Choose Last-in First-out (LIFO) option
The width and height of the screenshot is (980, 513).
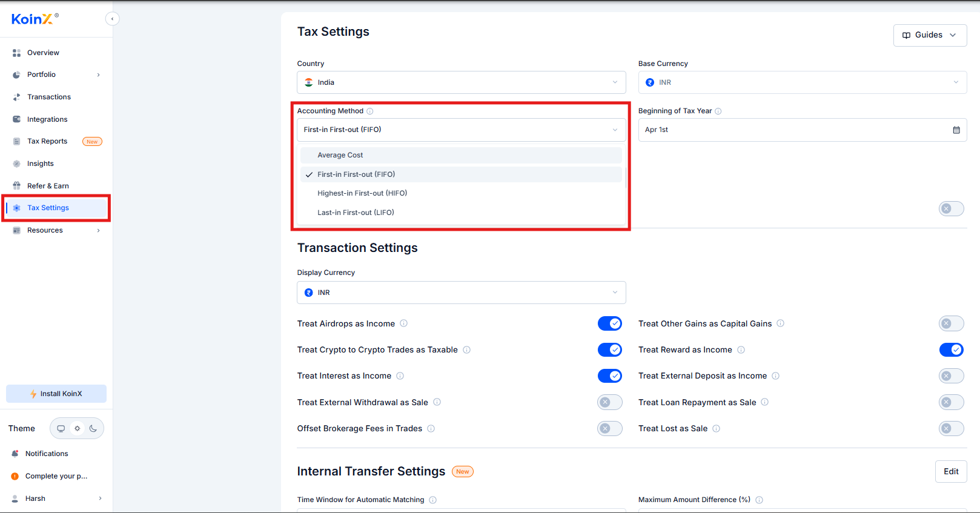(462, 213)
